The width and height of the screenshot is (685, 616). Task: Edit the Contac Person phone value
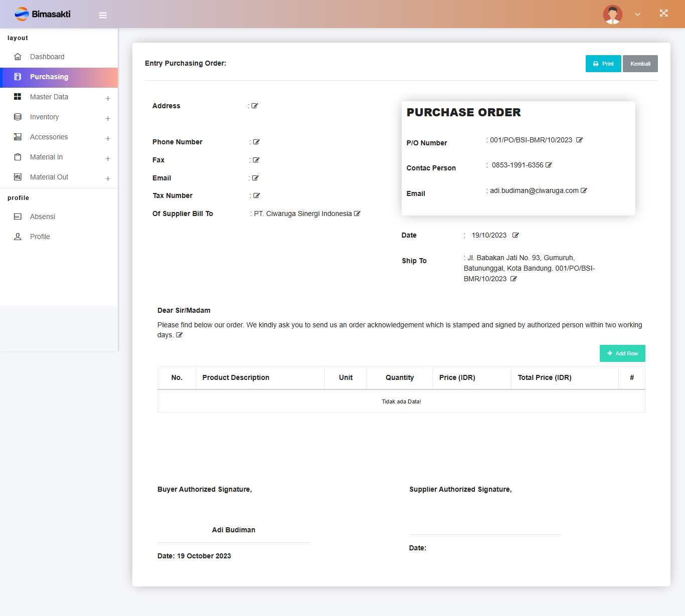pos(549,165)
